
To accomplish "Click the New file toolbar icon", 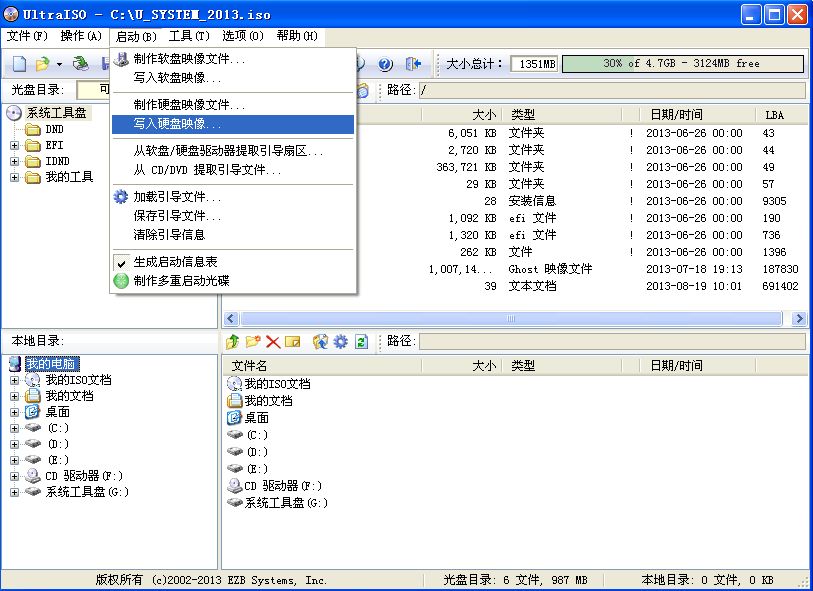I will pos(19,64).
